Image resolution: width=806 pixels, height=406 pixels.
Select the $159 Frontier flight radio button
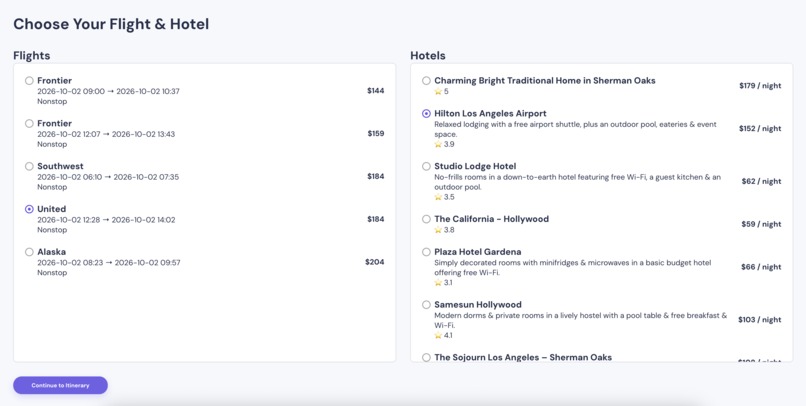(29, 123)
